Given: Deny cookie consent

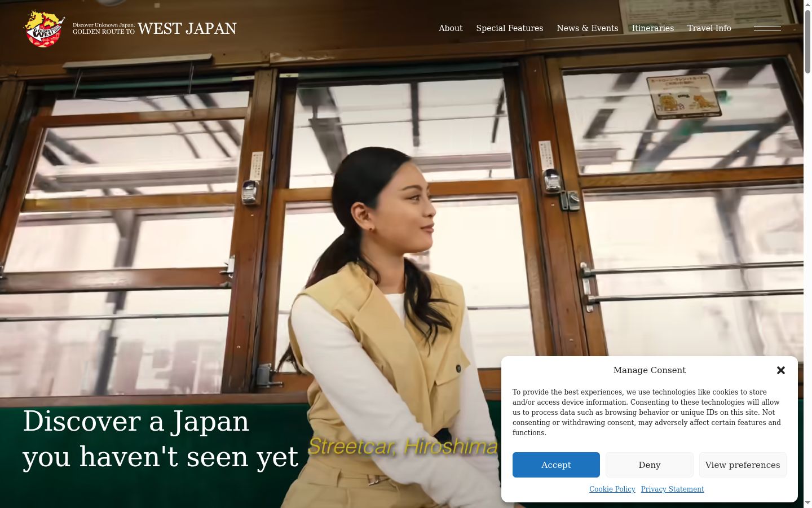Looking at the screenshot, I should [x=650, y=465].
